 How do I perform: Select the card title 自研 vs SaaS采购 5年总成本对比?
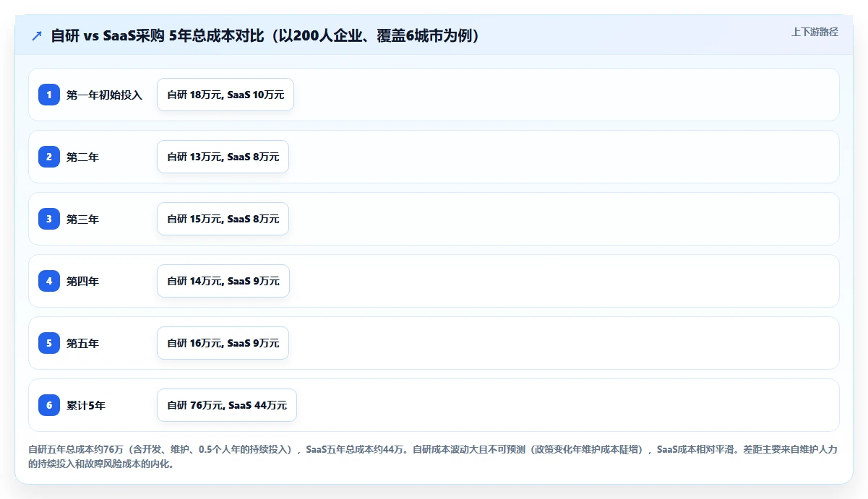(265, 35)
